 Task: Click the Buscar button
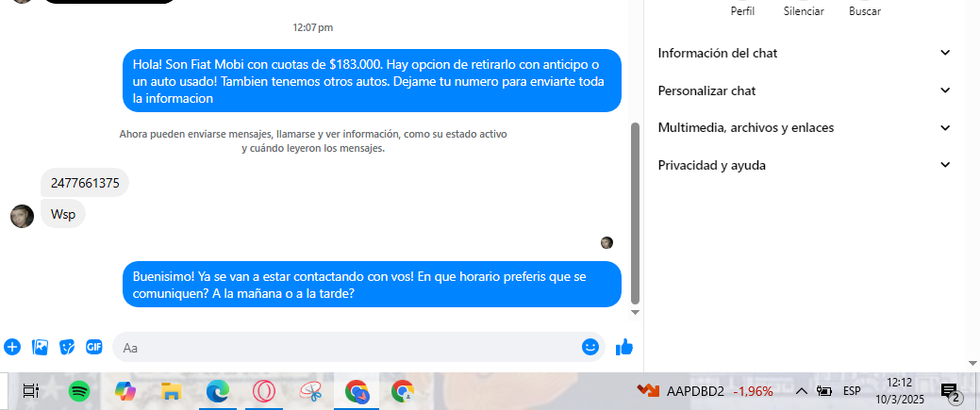(865, 11)
